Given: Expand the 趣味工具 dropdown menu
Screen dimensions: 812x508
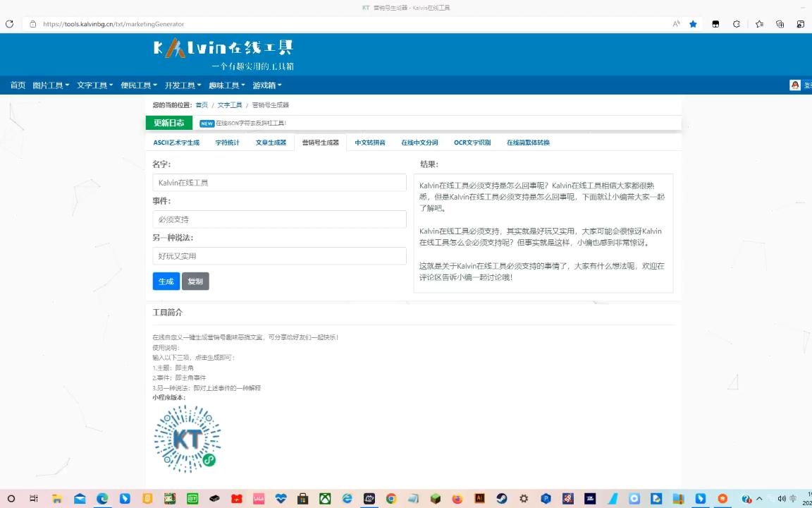Looking at the screenshot, I should coord(227,85).
